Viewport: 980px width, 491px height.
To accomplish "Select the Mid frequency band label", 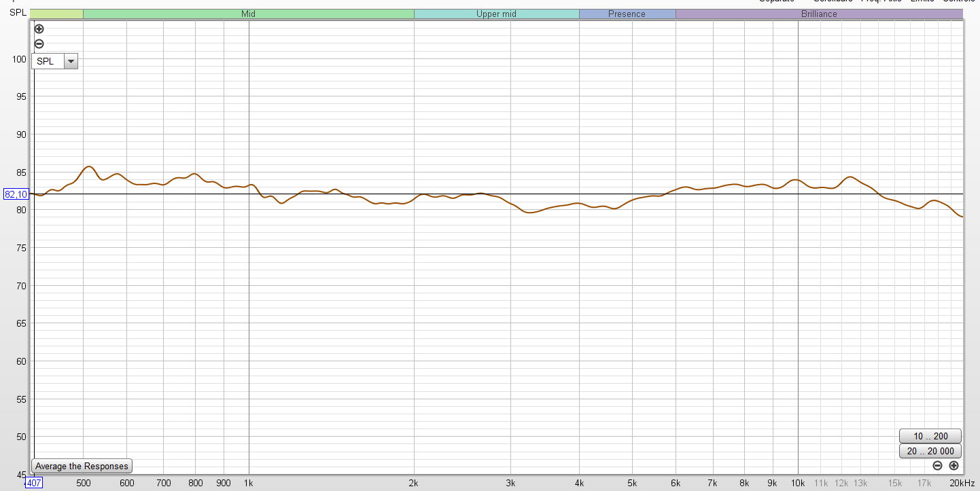I will pos(248,14).
